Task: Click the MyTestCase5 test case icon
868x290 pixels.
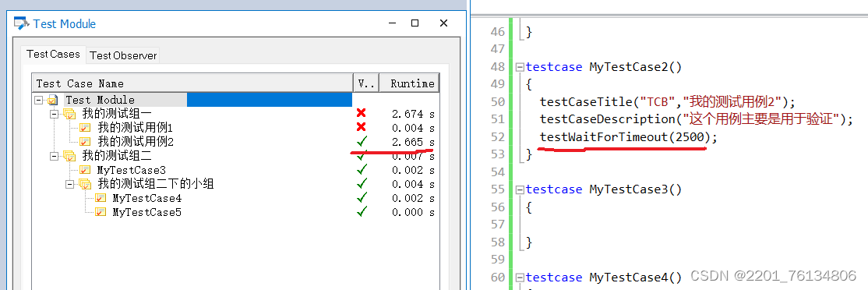Action: click(101, 212)
